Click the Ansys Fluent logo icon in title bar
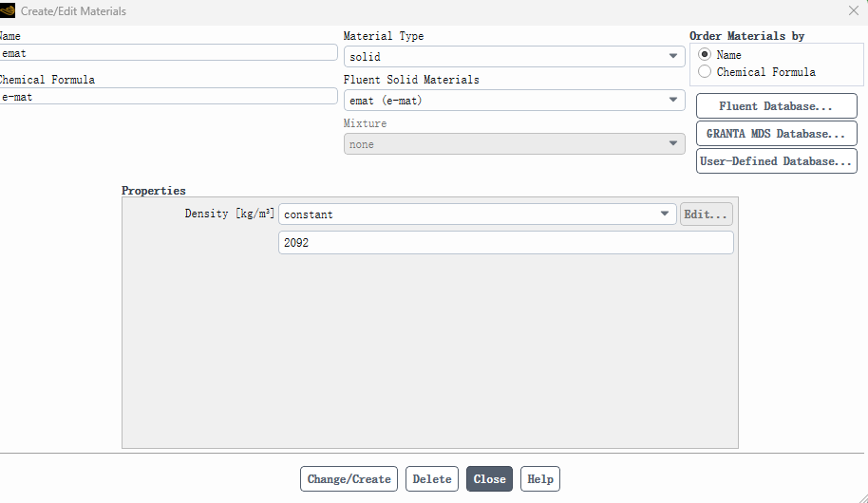Image resolution: width=868 pixels, height=503 pixels. (x=8, y=10)
